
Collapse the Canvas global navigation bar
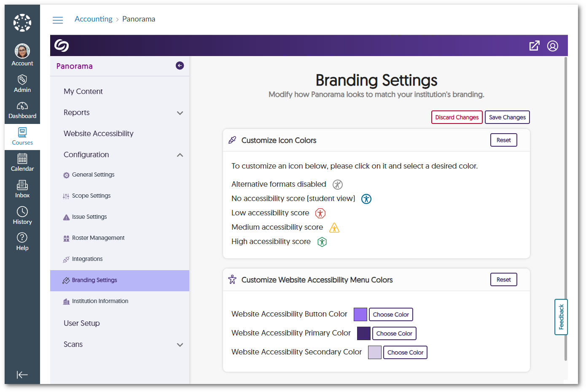[22, 375]
